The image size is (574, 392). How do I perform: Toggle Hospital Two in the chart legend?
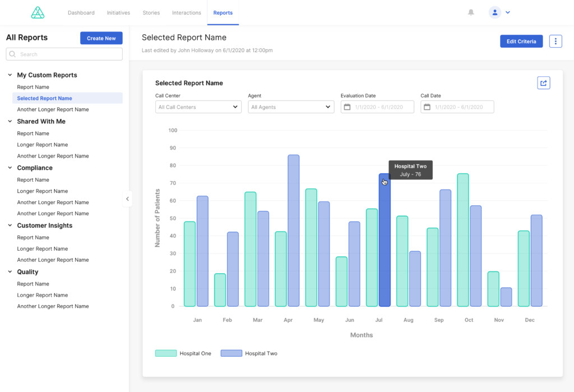click(261, 353)
